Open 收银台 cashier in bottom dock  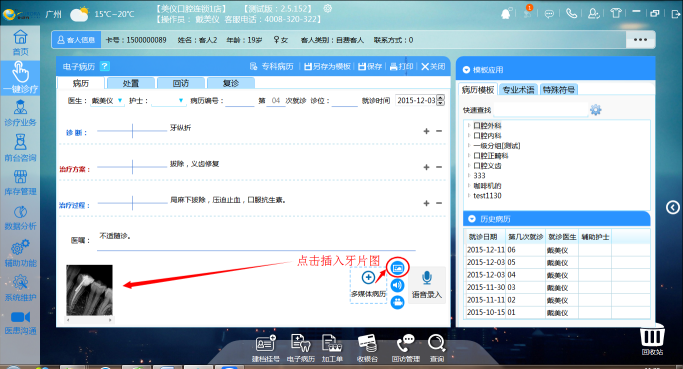[367, 348]
